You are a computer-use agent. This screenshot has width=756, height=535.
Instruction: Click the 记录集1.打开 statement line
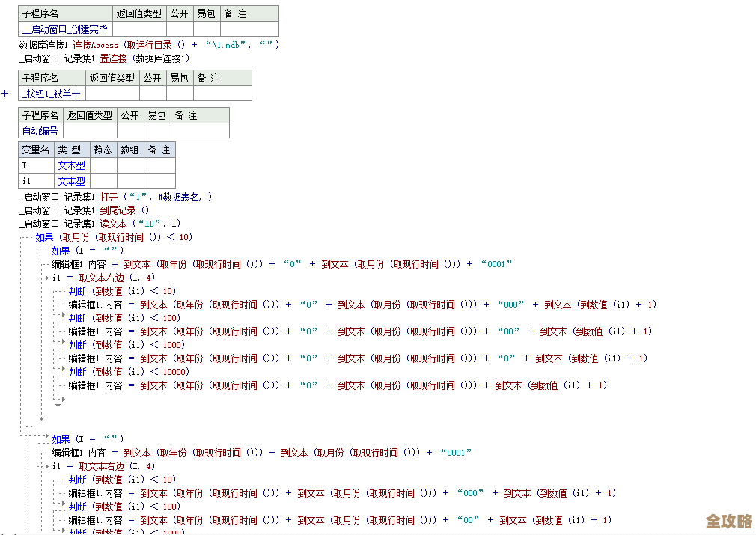116,197
